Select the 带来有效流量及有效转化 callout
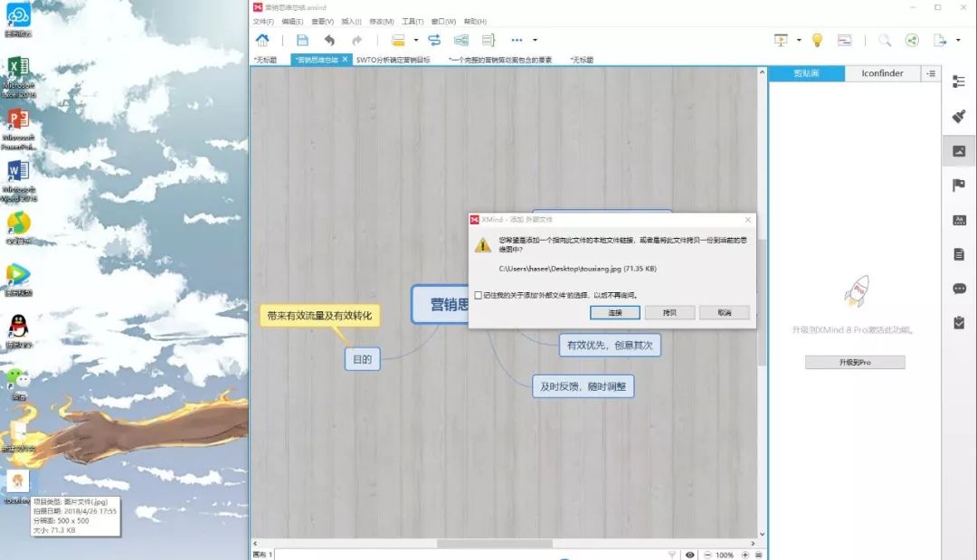 319,316
